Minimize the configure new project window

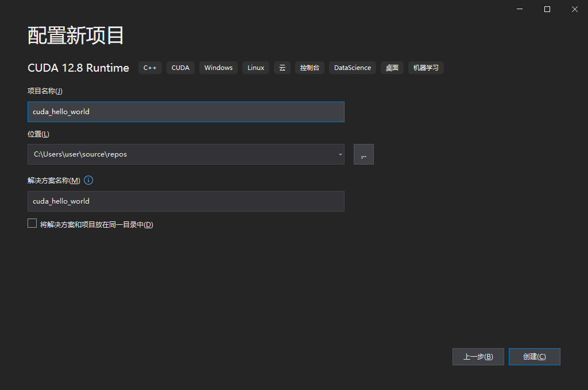[519, 9]
